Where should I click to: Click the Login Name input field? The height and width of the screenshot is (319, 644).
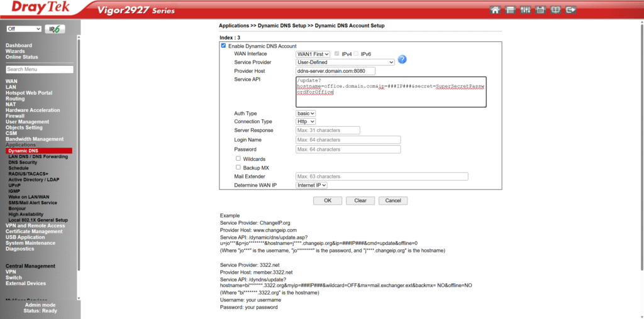(x=348, y=140)
